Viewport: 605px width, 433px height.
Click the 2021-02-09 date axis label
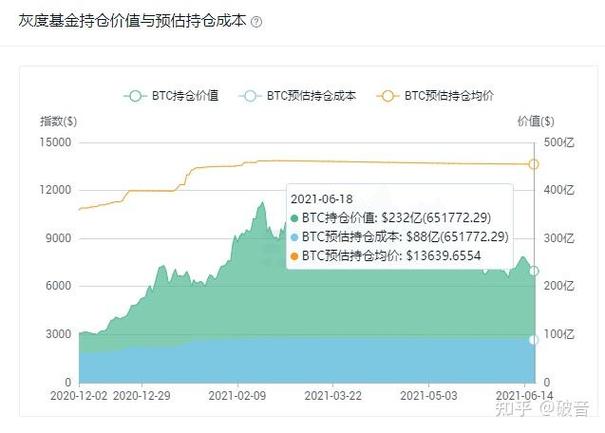point(237,396)
